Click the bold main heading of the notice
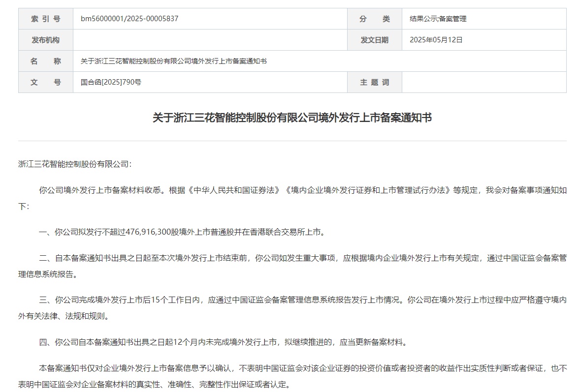Image resolution: width=580 pixels, height=392 pixels. pos(292,118)
